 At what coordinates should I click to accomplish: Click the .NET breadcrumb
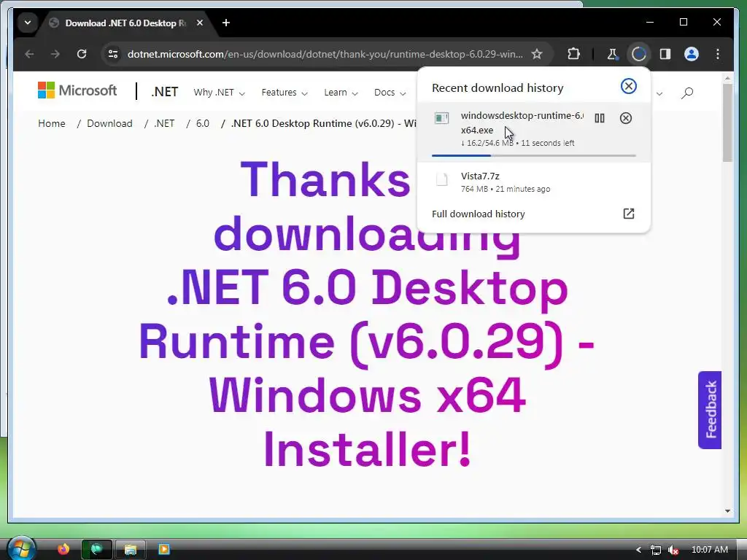coord(164,123)
